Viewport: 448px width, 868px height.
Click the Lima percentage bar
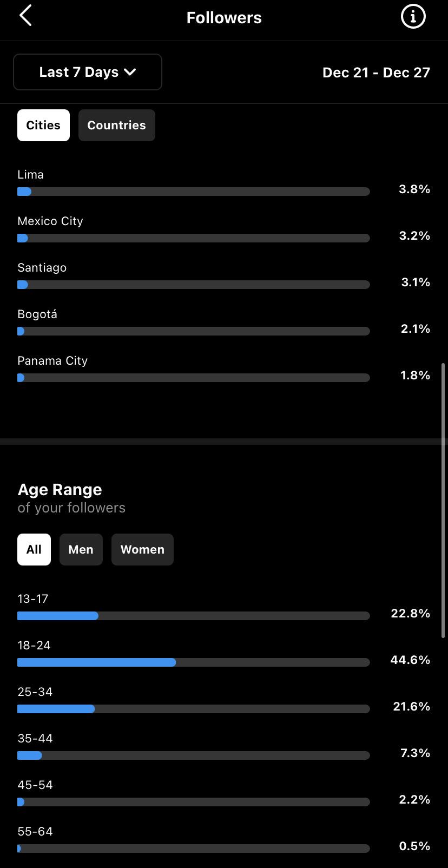pyautogui.click(x=194, y=192)
